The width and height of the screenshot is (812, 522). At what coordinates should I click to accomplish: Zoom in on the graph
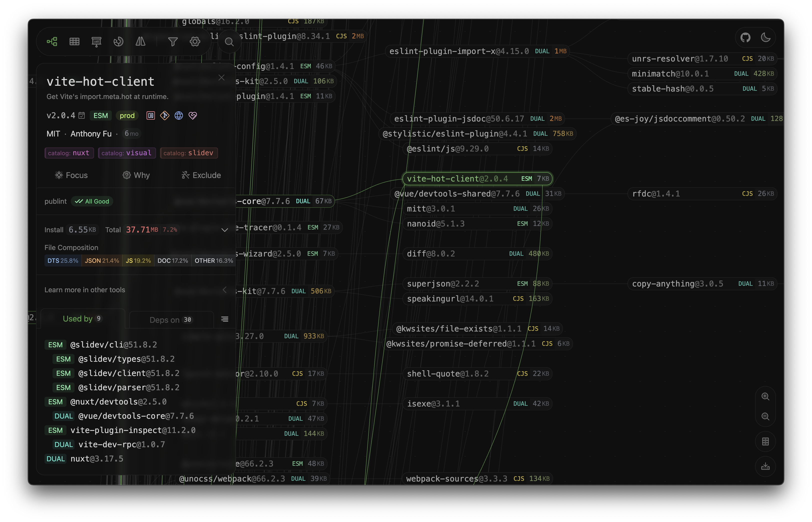pos(765,396)
